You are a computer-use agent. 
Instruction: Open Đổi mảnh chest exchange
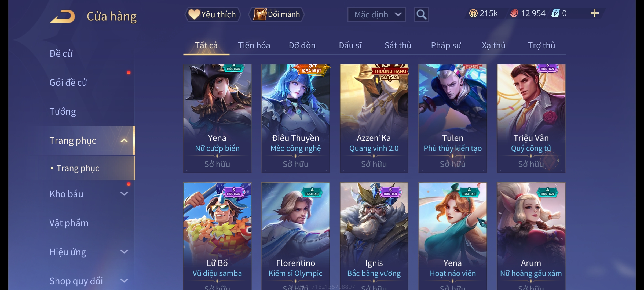[277, 15]
